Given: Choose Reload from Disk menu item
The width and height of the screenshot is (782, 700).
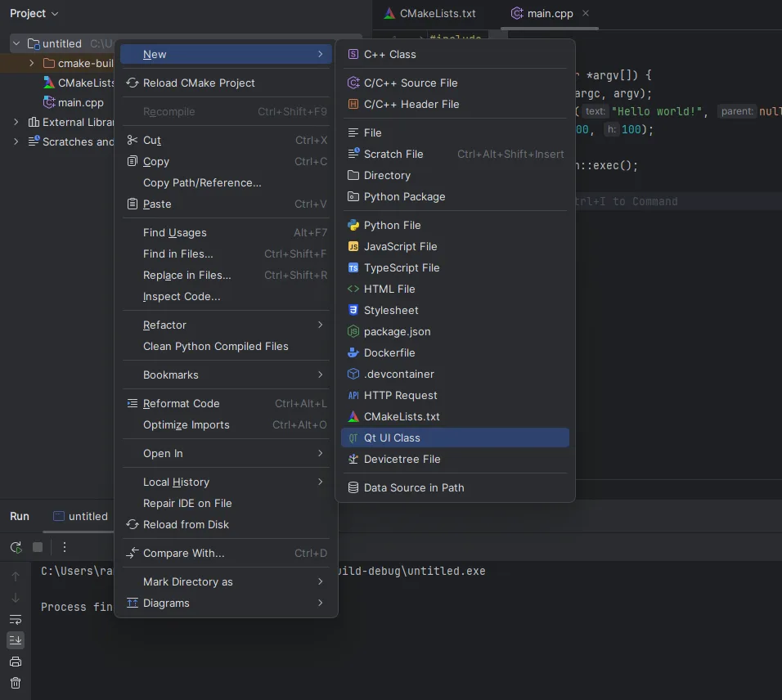Looking at the screenshot, I should pos(226,524).
